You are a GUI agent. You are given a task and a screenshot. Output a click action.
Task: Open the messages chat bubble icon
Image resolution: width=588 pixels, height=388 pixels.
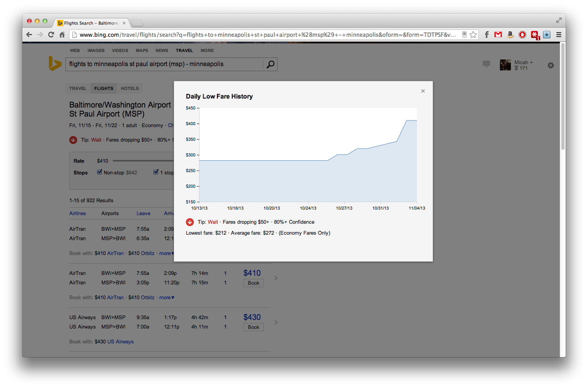(486, 64)
